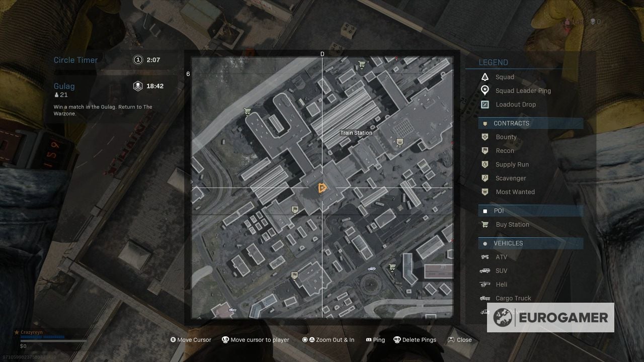The image size is (644, 362).
Task: Click the Cargo Truck icon in the legend
Action: point(485,298)
